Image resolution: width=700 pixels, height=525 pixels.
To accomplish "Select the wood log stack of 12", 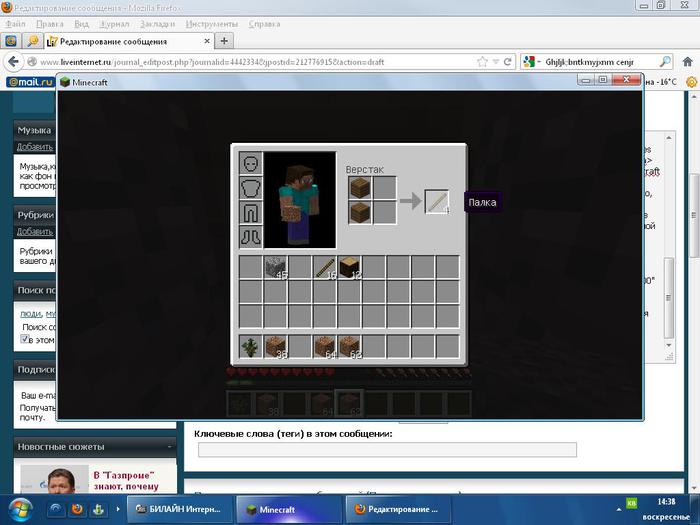I will click(x=349, y=267).
